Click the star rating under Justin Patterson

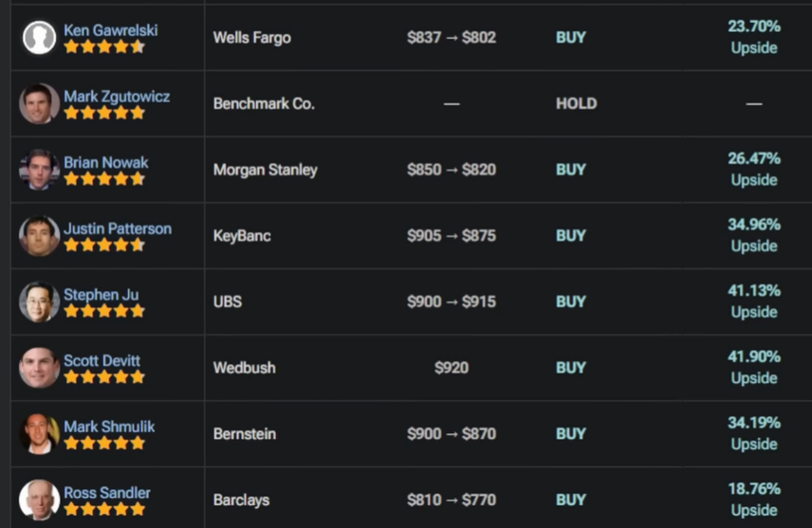pyautogui.click(x=104, y=245)
